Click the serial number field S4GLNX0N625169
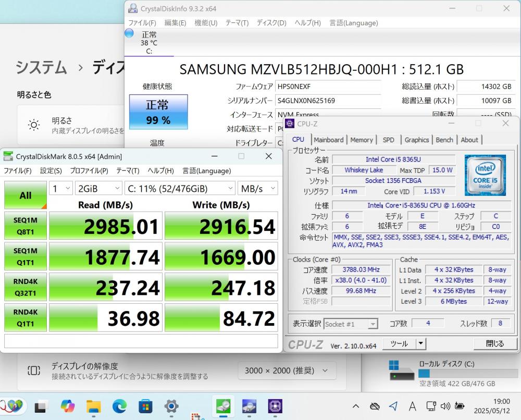The image size is (521, 420). point(328,101)
